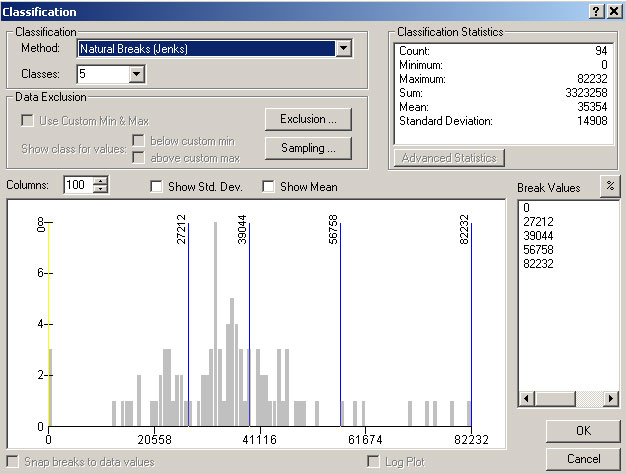Select the 39044 blue break line
This screenshot has height=474, width=626.
coord(250,324)
